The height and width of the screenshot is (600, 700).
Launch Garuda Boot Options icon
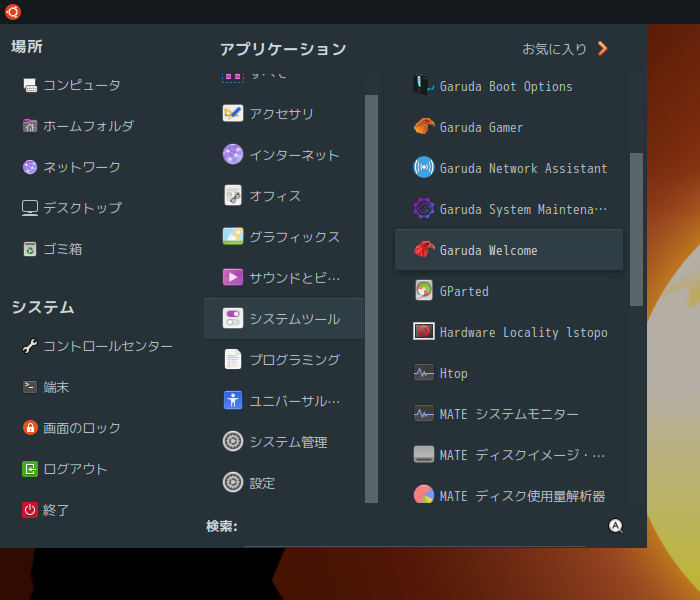click(424, 85)
